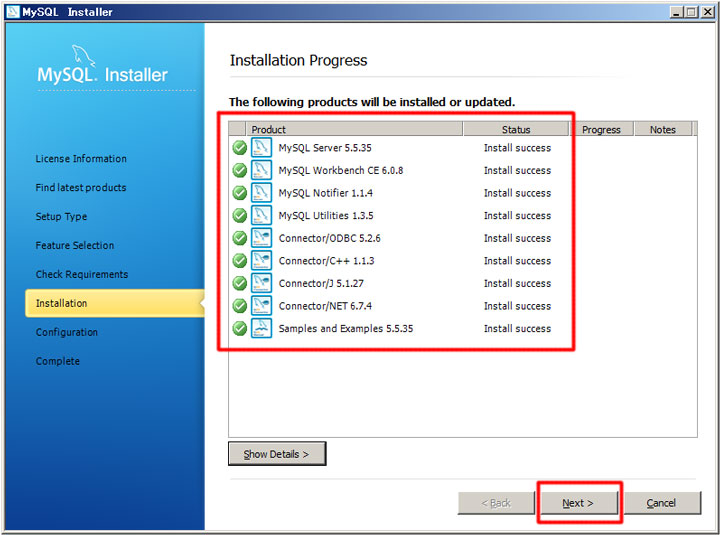Select the Connector/NET 6.7.4 row text
720x535 pixels.
coord(325,306)
